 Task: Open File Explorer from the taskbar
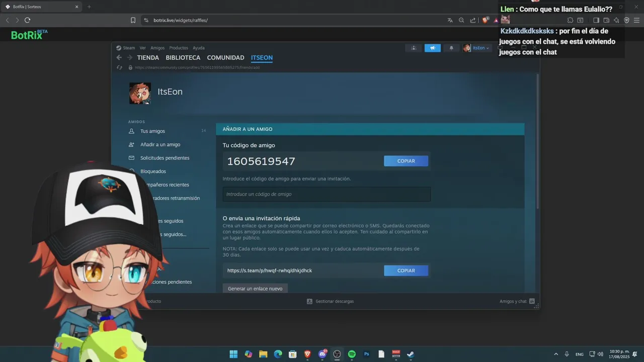[263, 354]
